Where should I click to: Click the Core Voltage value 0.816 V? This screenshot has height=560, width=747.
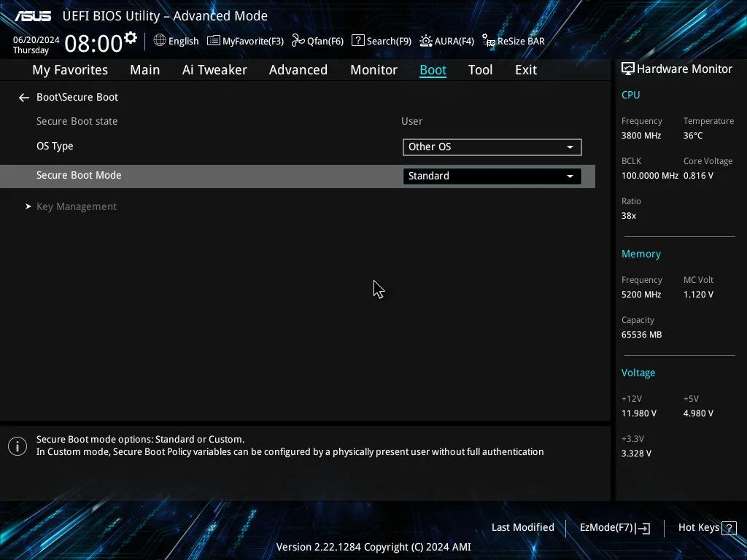pos(698,176)
